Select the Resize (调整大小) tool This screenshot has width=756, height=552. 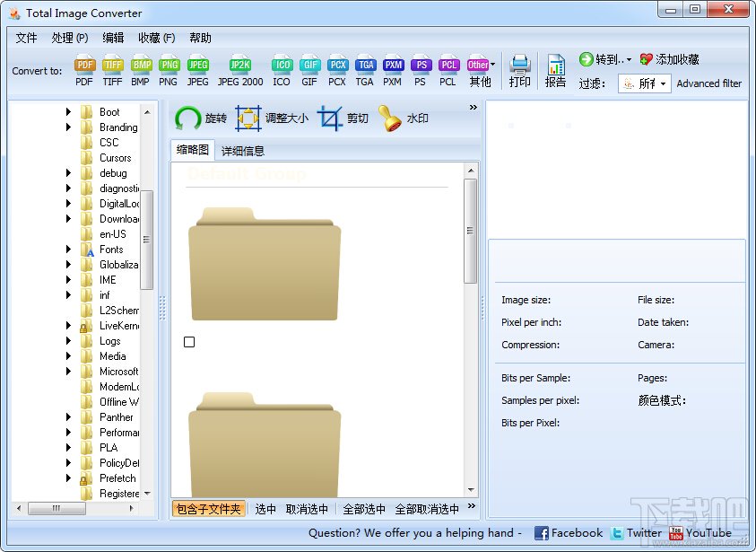(x=272, y=118)
